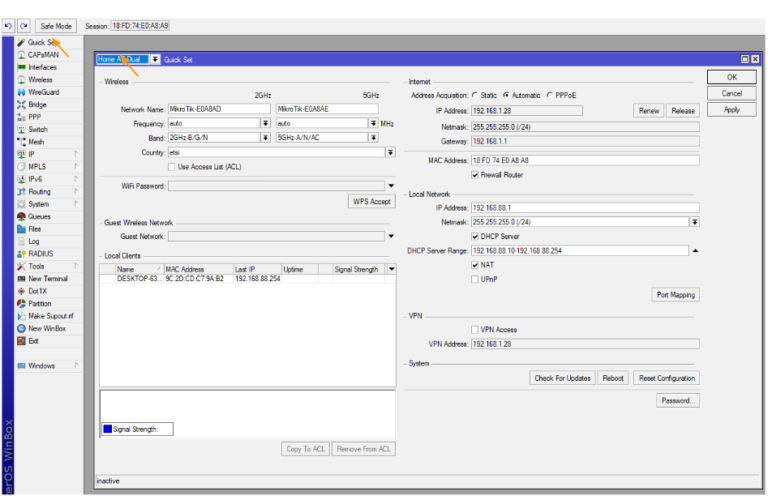Toggle the Firewall Router checkbox
Viewport: 768px width, 500px height.
475,175
